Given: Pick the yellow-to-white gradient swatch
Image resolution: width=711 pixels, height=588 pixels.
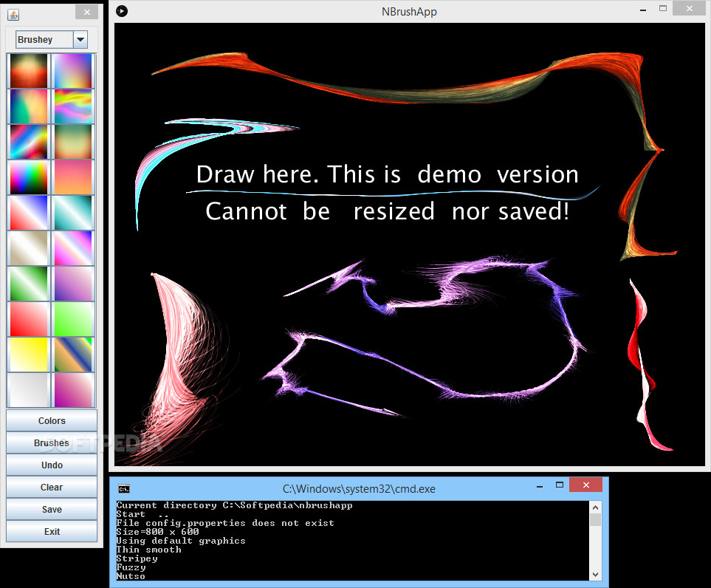Looking at the screenshot, I should click(29, 355).
